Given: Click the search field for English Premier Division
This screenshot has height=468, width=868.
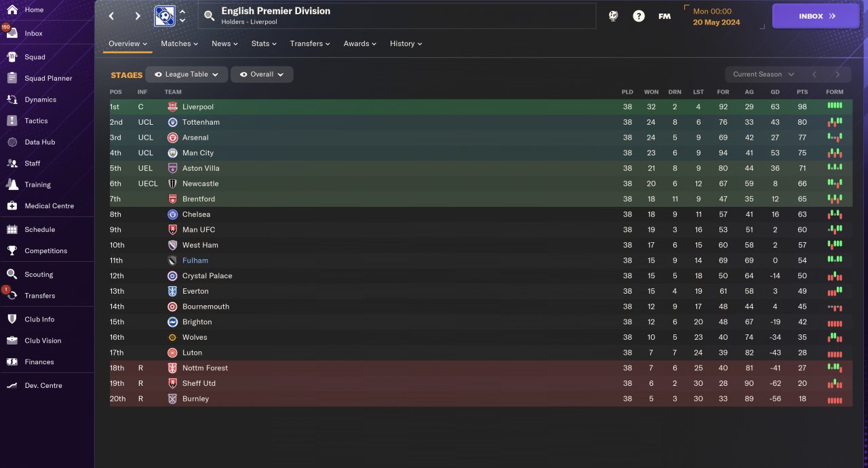Looking at the screenshot, I should click(x=397, y=16).
